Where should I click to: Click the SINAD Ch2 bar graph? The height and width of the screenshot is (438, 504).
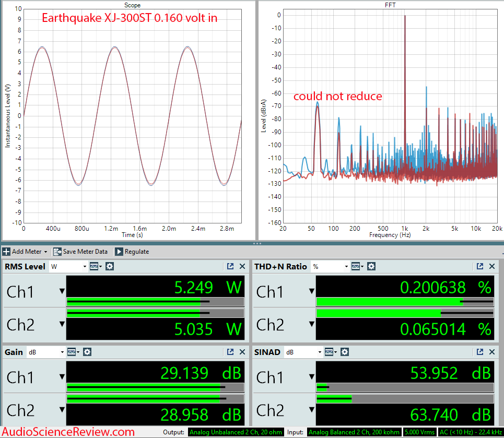tap(405, 399)
